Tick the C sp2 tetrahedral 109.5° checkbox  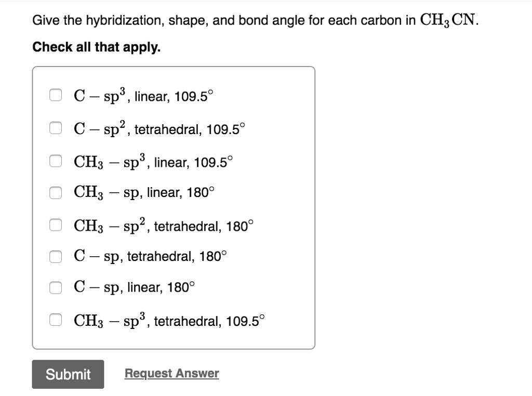55,128
